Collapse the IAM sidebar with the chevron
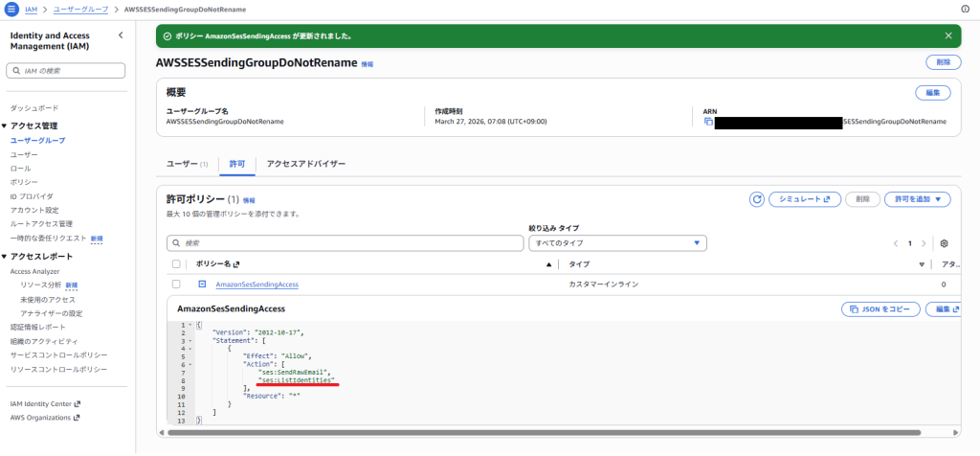The width and height of the screenshot is (980, 456). pyautogui.click(x=120, y=35)
